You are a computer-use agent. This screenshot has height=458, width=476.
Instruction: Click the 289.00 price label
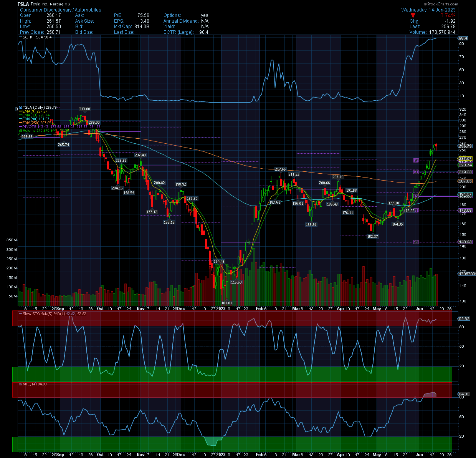pyautogui.click(x=94, y=123)
